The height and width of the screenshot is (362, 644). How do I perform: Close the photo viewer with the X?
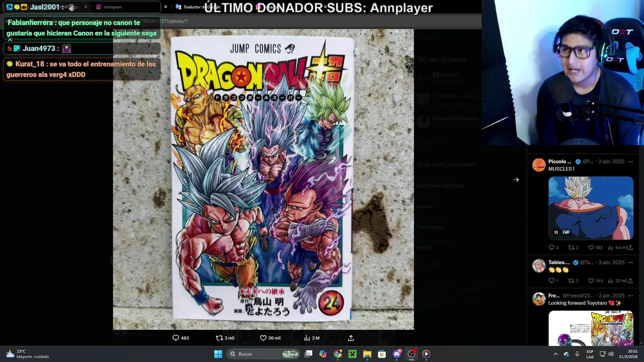[10, 39]
